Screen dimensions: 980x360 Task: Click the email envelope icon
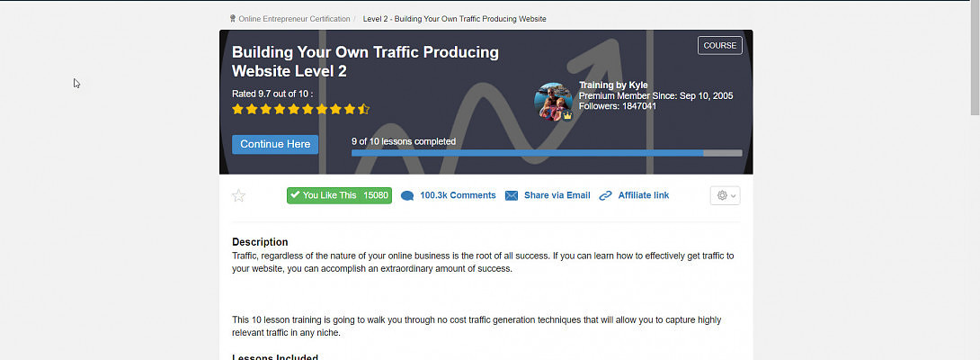point(512,196)
